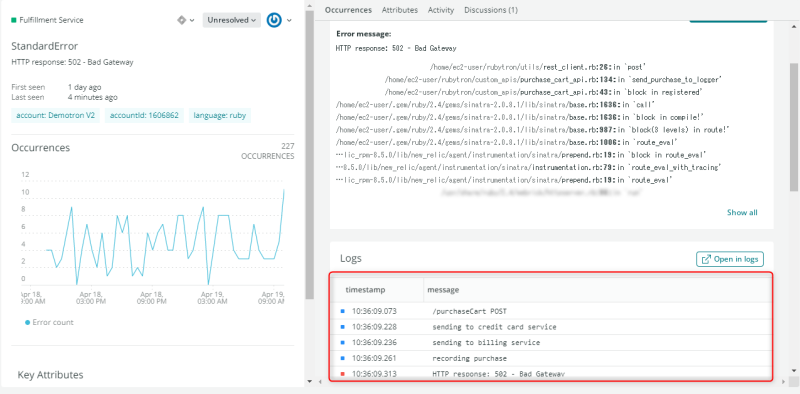The width and height of the screenshot is (800, 394).
Task: Click the Open in logs button
Action: click(x=730, y=259)
